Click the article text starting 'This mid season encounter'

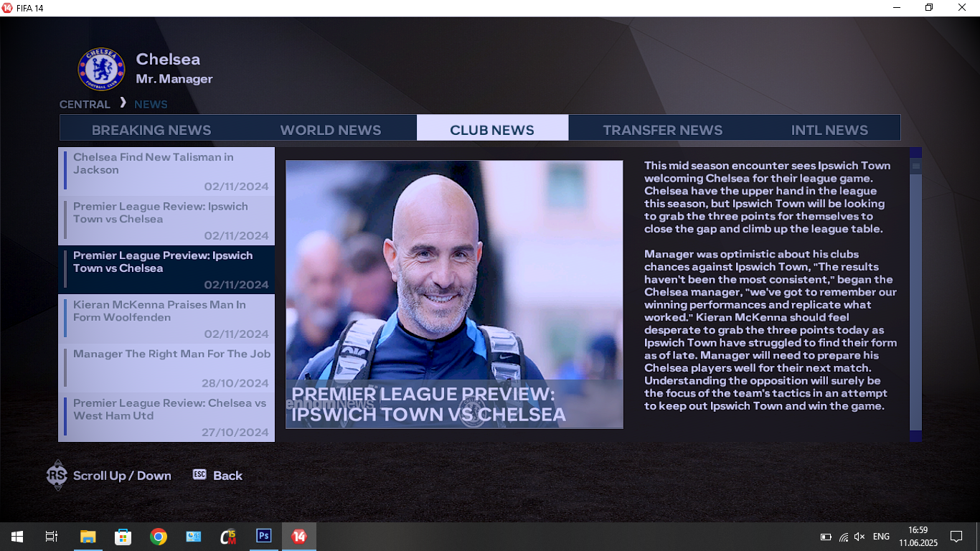coord(768,197)
